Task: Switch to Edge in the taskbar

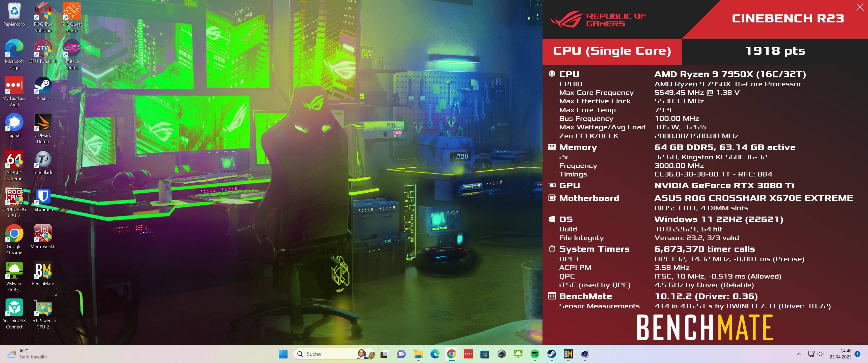Action: point(435,354)
